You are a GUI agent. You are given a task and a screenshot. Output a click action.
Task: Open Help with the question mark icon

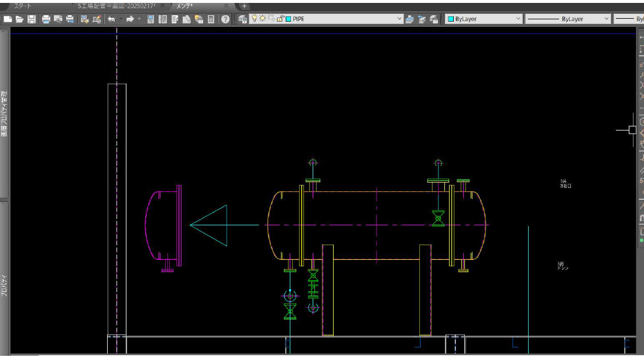tap(225, 19)
